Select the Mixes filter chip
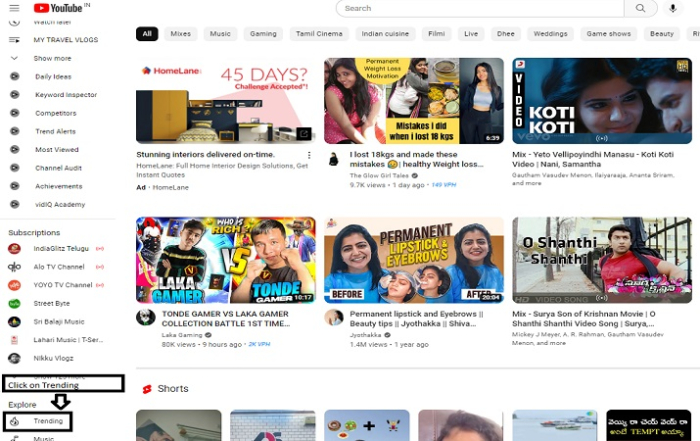 pos(180,33)
